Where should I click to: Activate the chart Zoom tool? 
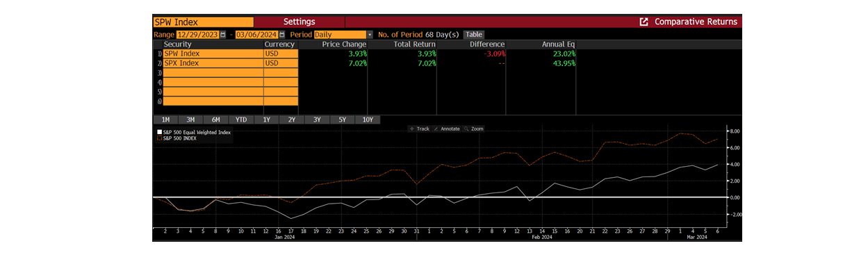(x=474, y=129)
